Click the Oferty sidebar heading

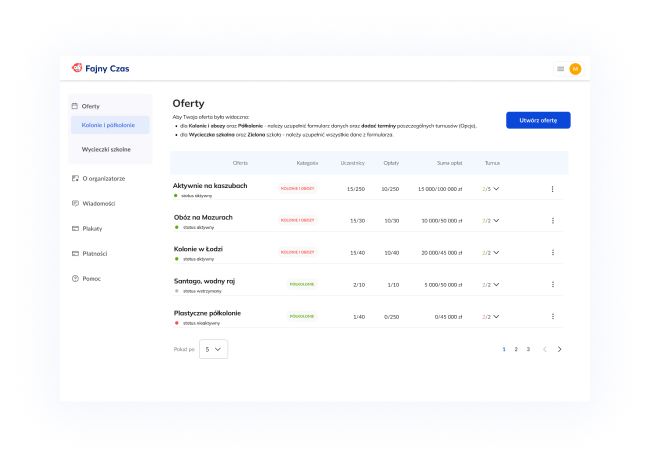90,105
